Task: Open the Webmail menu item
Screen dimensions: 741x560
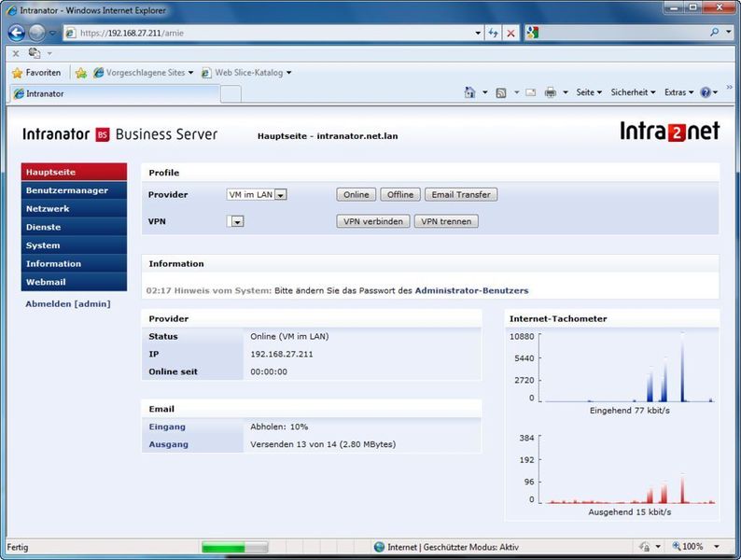Action: point(75,282)
